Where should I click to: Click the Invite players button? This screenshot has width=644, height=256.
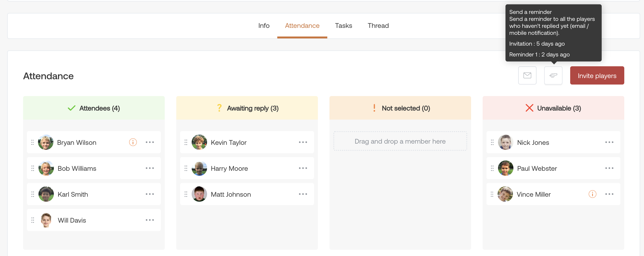point(597,75)
